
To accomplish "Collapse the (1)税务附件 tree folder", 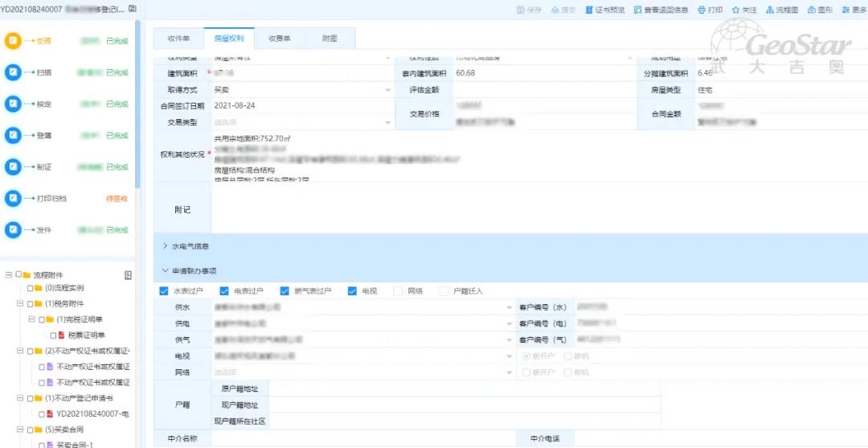I will [19, 303].
